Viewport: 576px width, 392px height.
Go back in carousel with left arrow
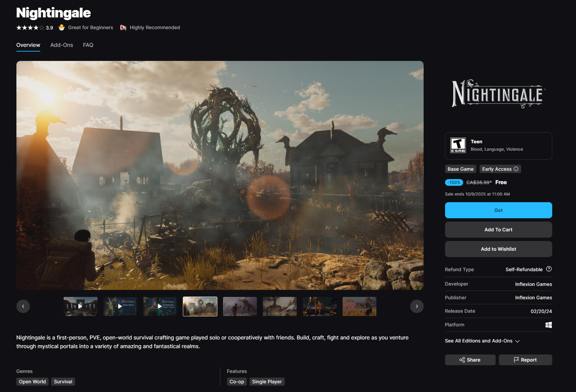(23, 306)
